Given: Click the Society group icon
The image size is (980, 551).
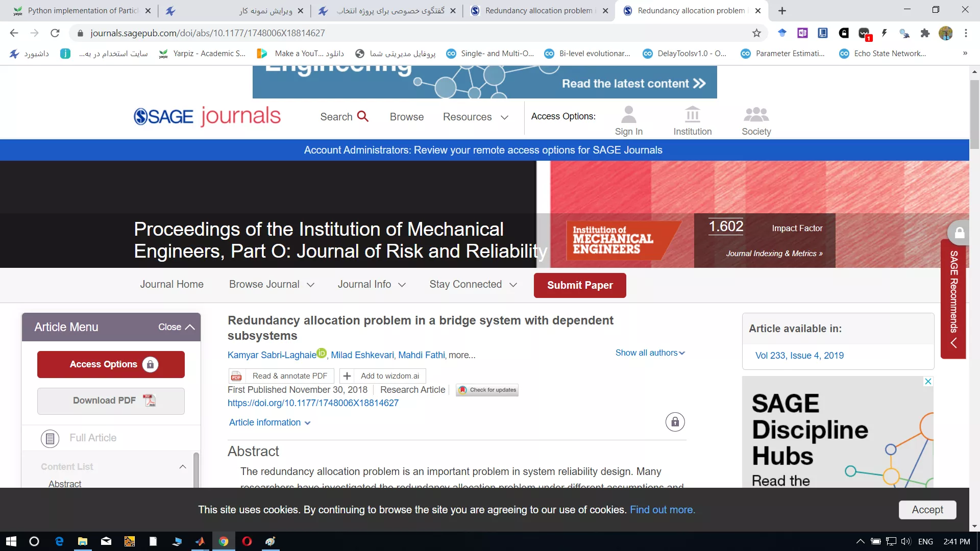Looking at the screenshot, I should (x=756, y=114).
